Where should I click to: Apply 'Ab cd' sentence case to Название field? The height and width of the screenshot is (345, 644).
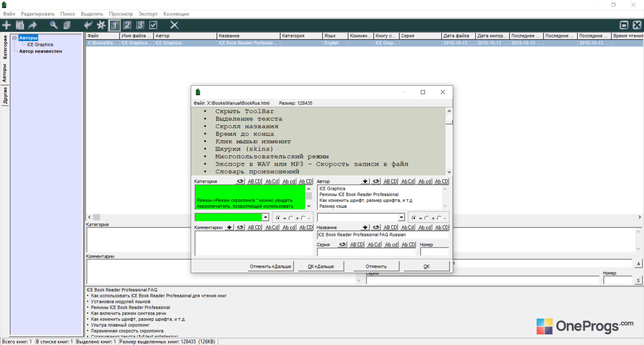coord(425,227)
